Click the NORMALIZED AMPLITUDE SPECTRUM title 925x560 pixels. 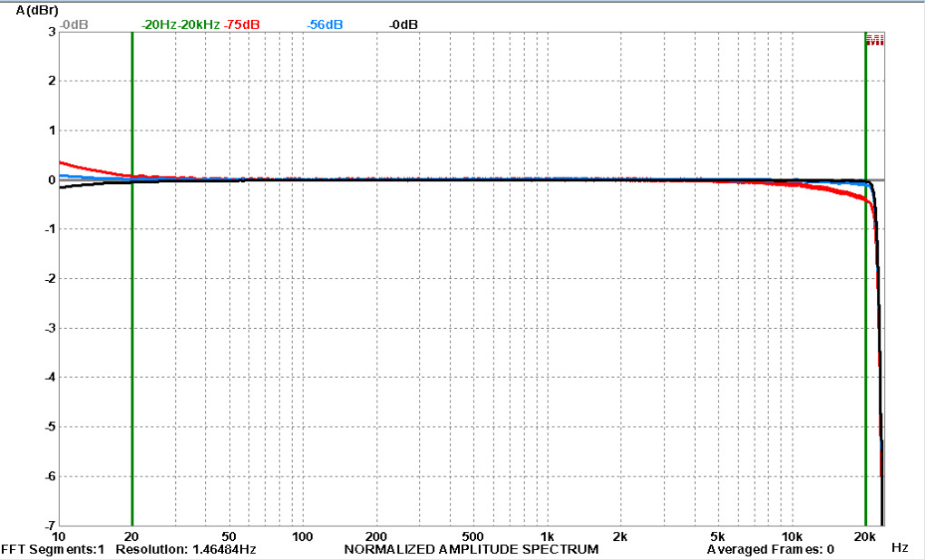472,549
